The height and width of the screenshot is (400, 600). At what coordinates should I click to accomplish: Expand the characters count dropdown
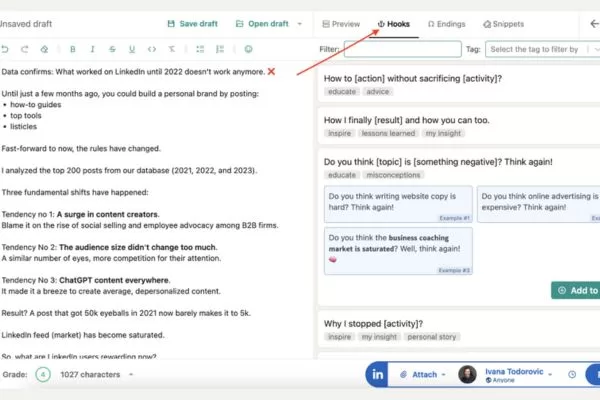click(131, 374)
